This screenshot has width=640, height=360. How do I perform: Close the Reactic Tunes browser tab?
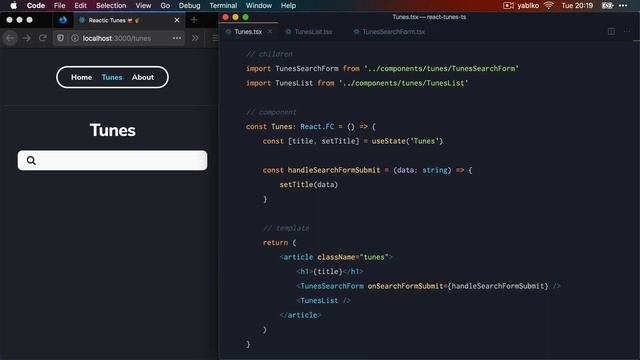(177, 20)
